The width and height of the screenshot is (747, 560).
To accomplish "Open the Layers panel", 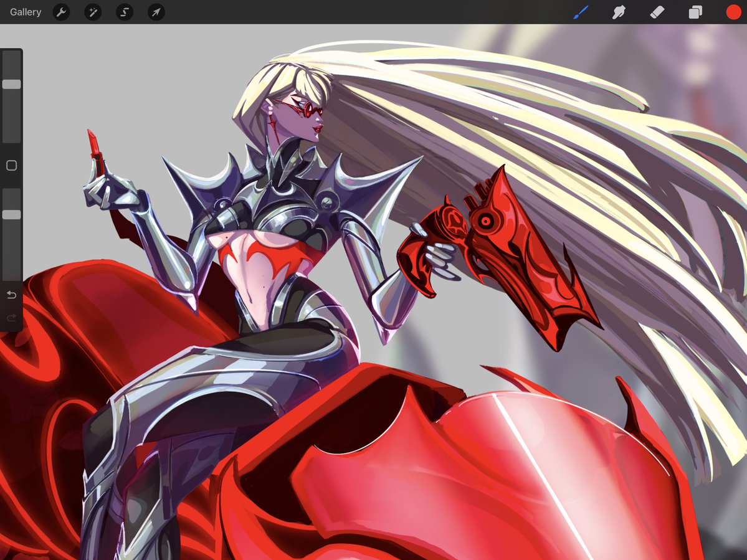I will click(695, 12).
